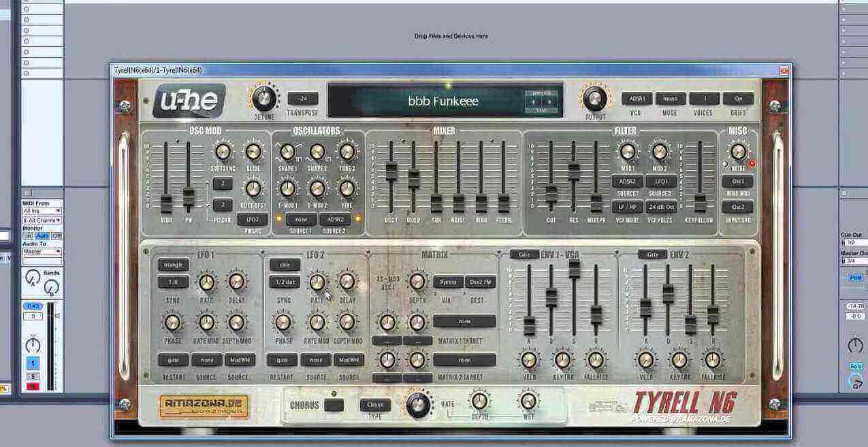868x447 pixels.
Task: Open the VCF POLES 24 dB/Oct selector
Action: (x=661, y=207)
